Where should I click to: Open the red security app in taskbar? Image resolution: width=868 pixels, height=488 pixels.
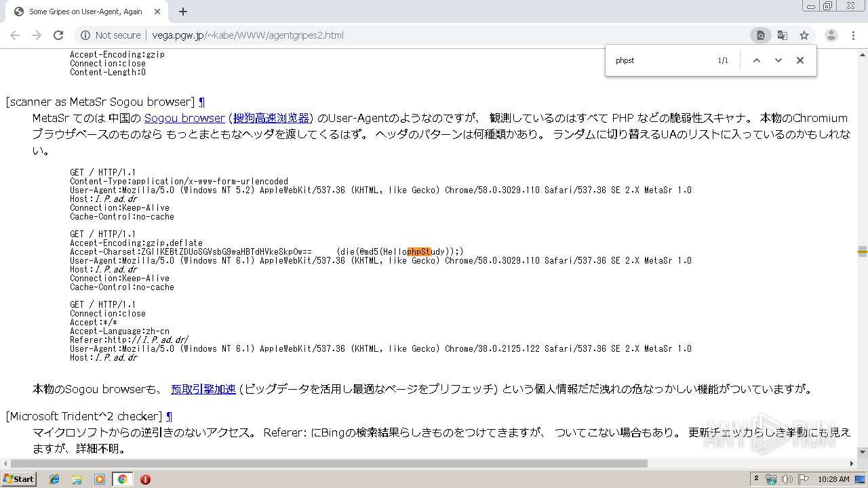click(145, 479)
